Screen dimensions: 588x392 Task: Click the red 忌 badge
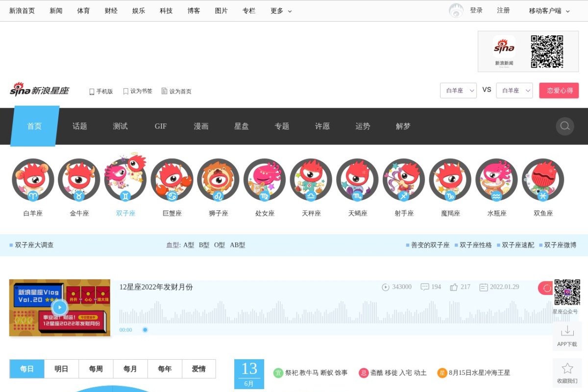point(364,373)
